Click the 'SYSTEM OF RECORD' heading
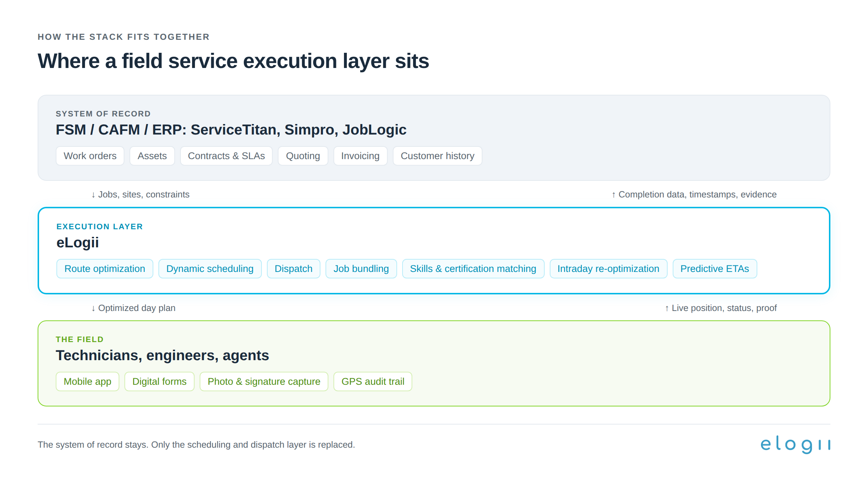Viewport: 868px width, 486px height. tap(103, 114)
